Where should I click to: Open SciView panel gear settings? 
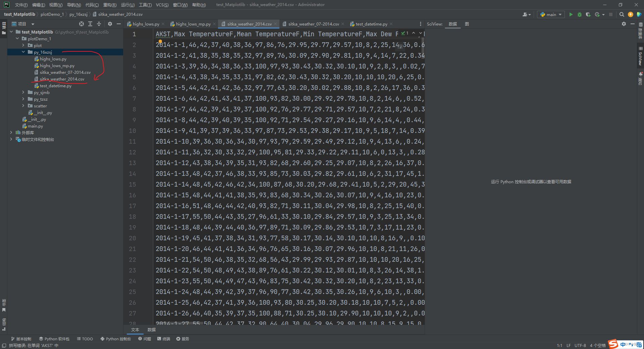[624, 24]
